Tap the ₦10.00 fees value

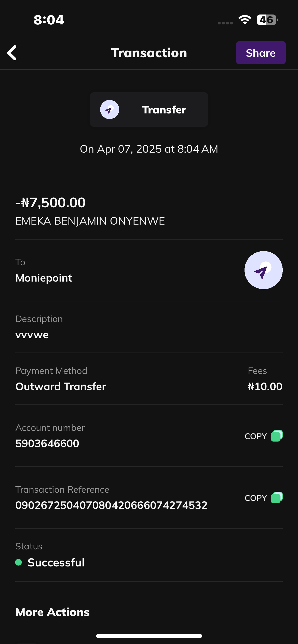(265, 387)
